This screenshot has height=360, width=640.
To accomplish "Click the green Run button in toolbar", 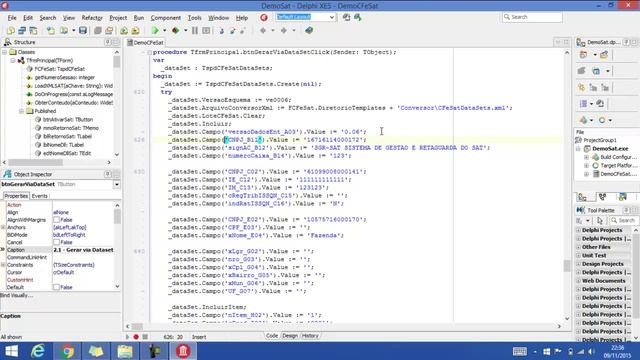I will (155, 31).
